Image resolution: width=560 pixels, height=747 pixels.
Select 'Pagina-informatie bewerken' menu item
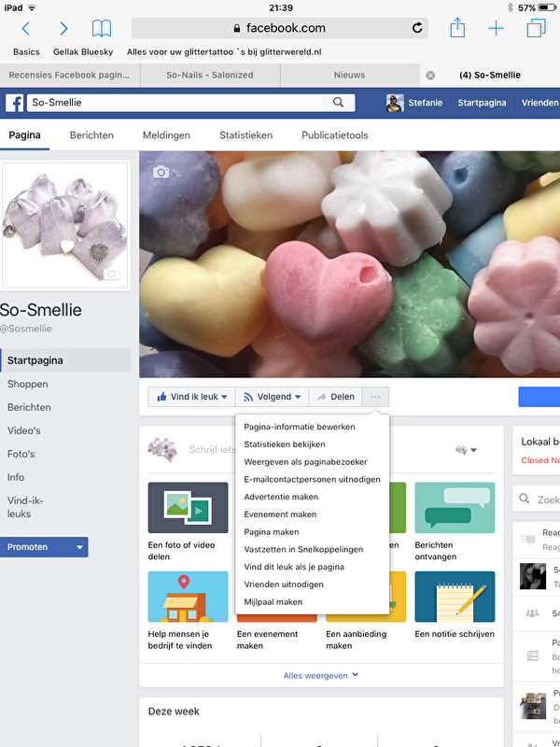(299, 427)
